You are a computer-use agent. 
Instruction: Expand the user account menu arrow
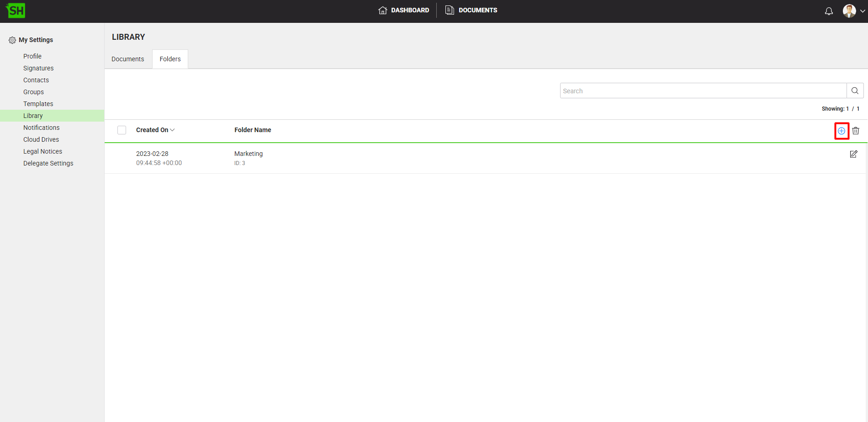862,11
